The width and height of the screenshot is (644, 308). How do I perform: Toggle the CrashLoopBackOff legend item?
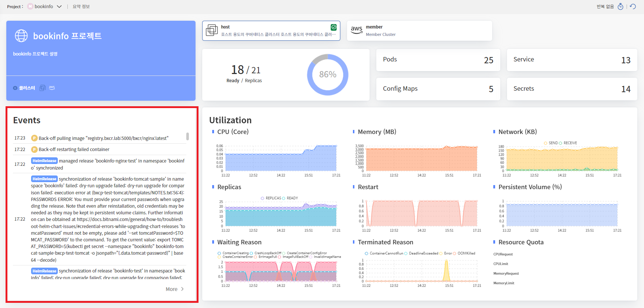[266, 253]
